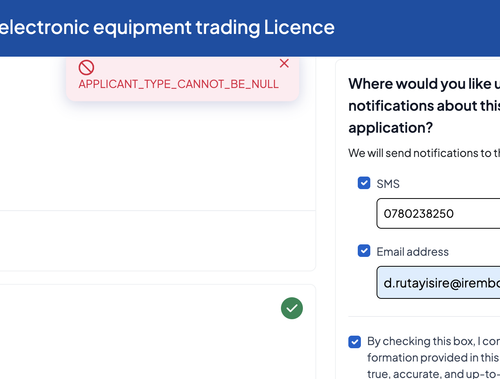
Task: Click the email field d.rutayisire
Action: pos(438,282)
